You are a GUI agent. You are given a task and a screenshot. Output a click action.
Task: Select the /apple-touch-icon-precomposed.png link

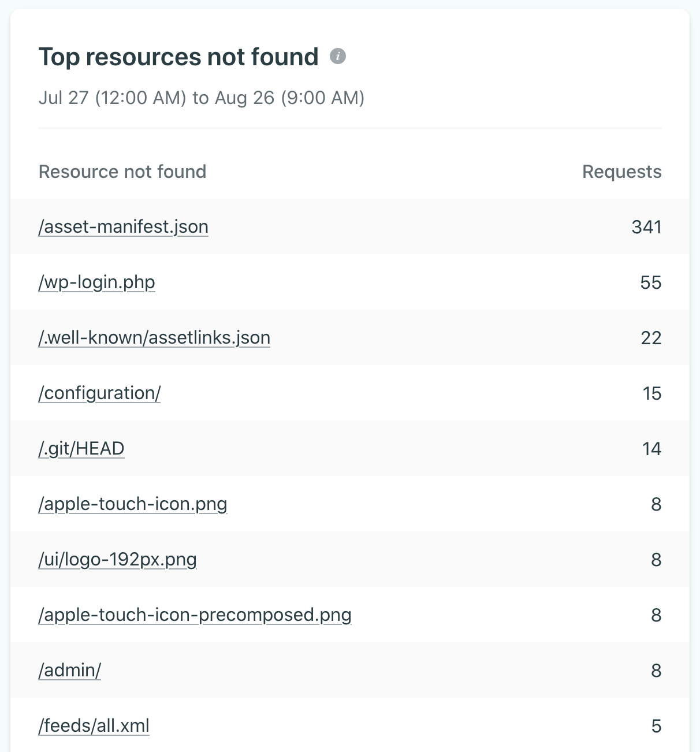tap(195, 615)
